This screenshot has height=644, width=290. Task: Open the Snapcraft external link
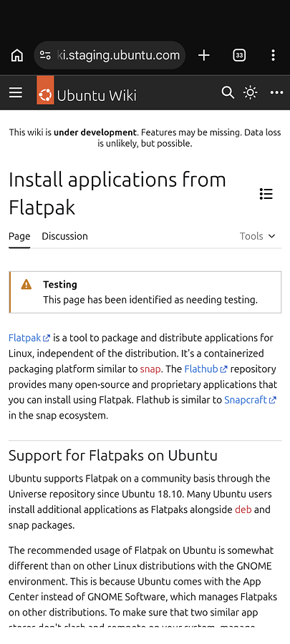250,399
